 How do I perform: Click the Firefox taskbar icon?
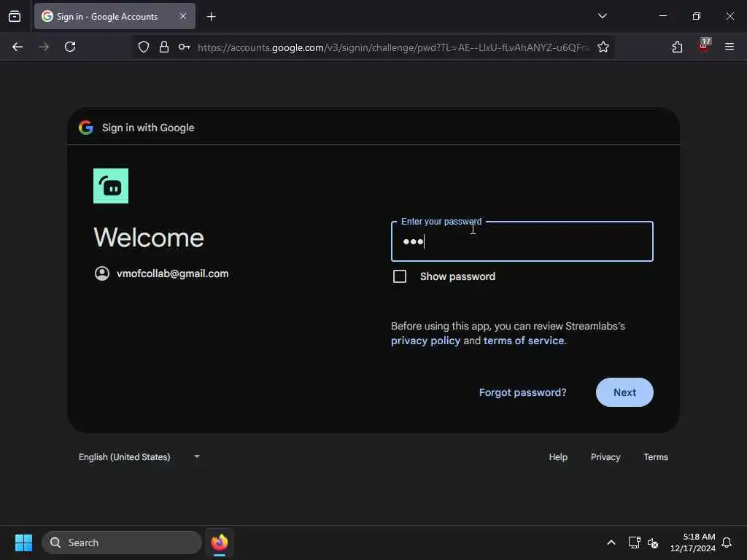pyautogui.click(x=220, y=542)
